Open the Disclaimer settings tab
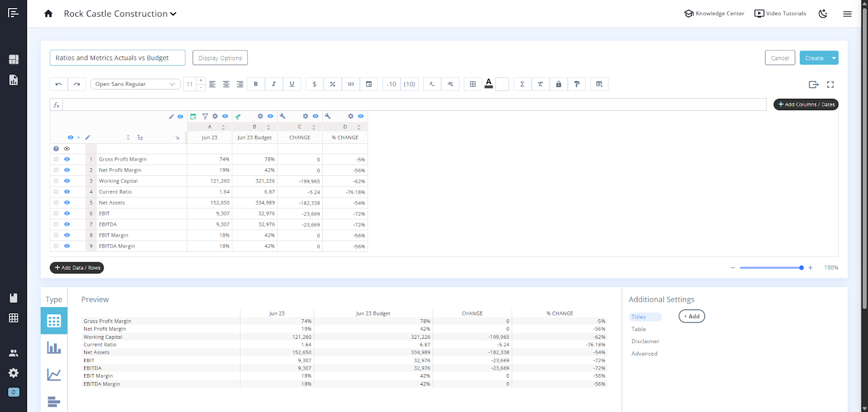The width and height of the screenshot is (868, 412). tap(645, 341)
